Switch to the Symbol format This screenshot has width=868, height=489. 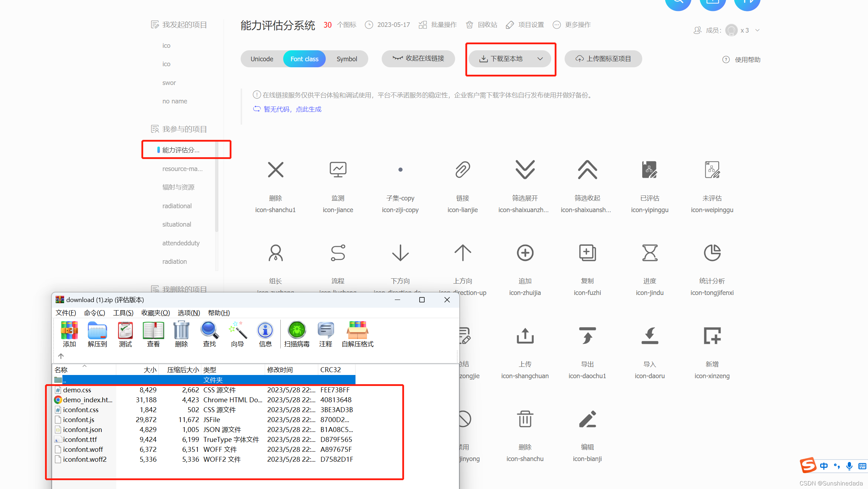pos(347,59)
